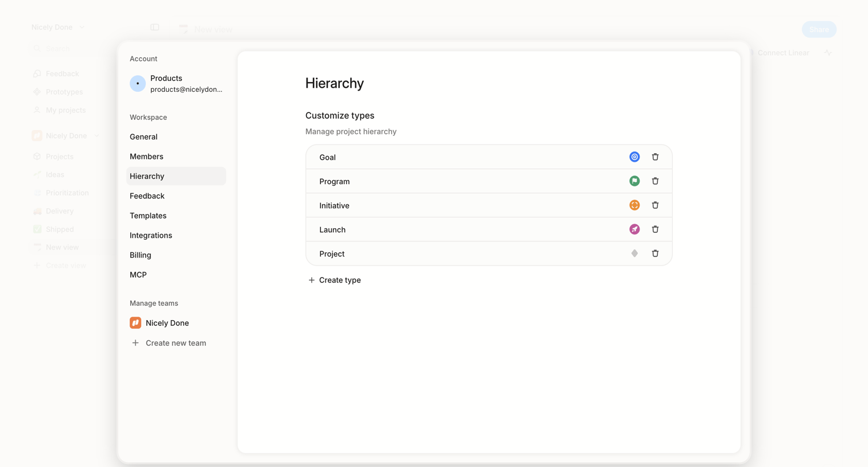Open the Nicely Done team settings

coord(167,323)
